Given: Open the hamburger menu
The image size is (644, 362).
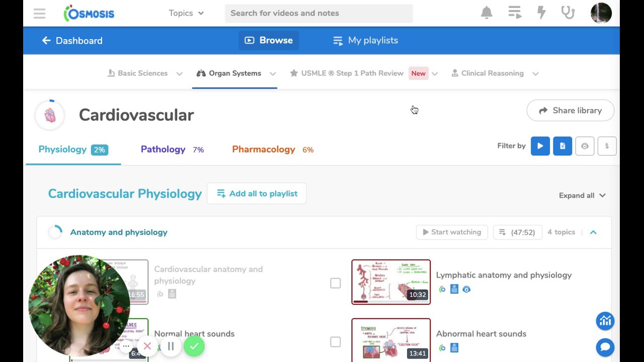Looking at the screenshot, I should (40, 13).
